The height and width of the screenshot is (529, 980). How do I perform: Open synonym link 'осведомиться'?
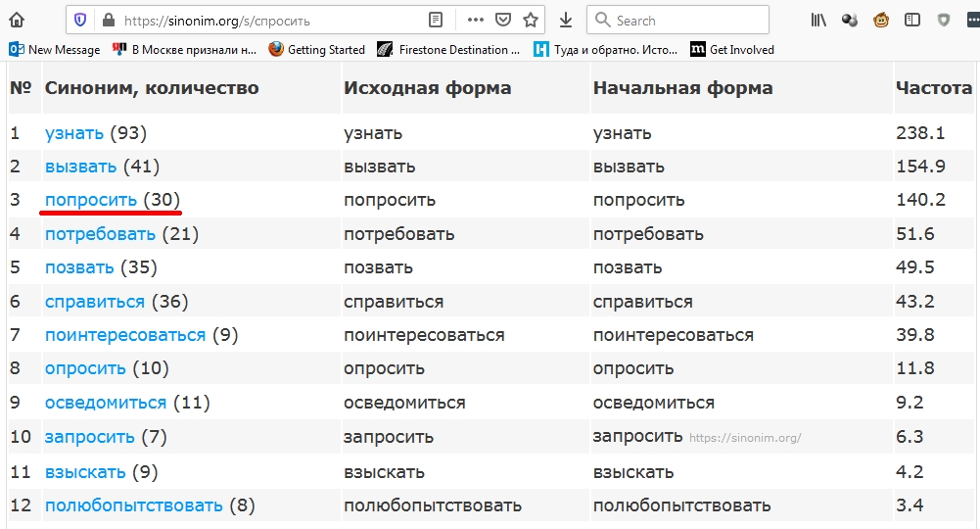106,402
